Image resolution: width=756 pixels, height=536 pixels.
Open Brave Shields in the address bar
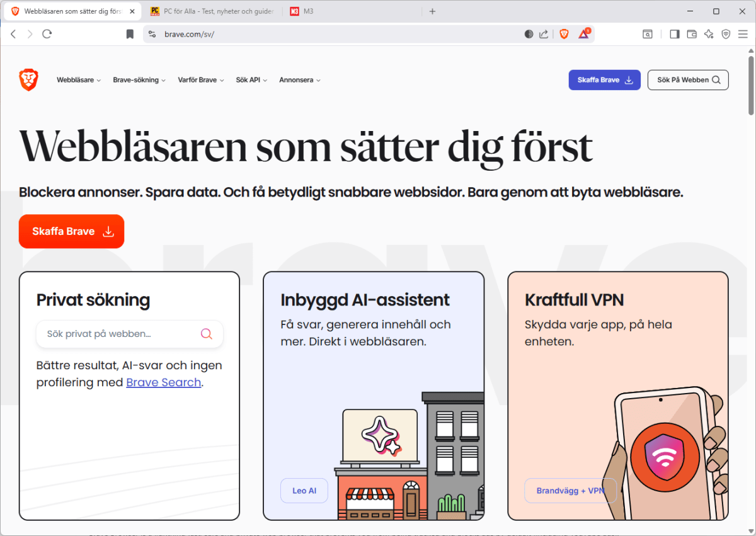coord(563,34)
